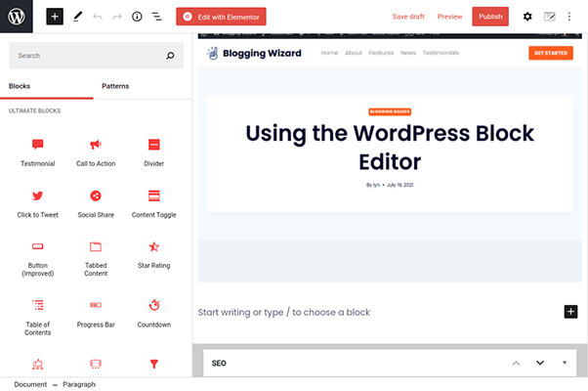Insert the Star Rating block
Image resolution: width=588 pixels, height=391 pixels.
pyautogui.click(x=153, y=255)
